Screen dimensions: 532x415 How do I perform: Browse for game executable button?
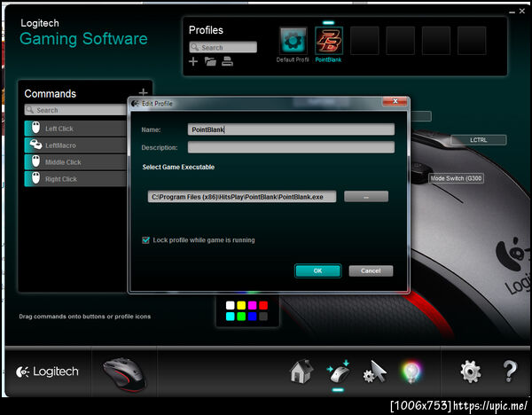pos(366,197)
